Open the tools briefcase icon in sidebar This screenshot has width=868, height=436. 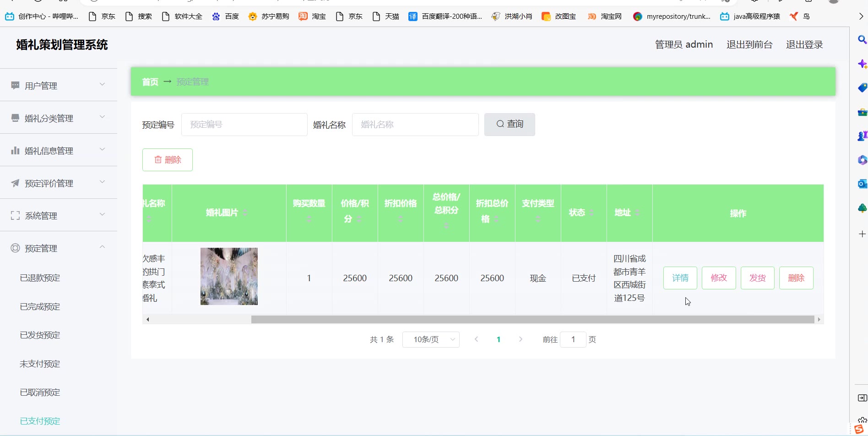862,112
